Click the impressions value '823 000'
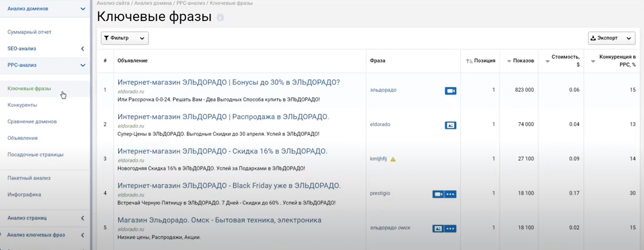The height and width of the screenshot is (250, 644). pos(524,90)
